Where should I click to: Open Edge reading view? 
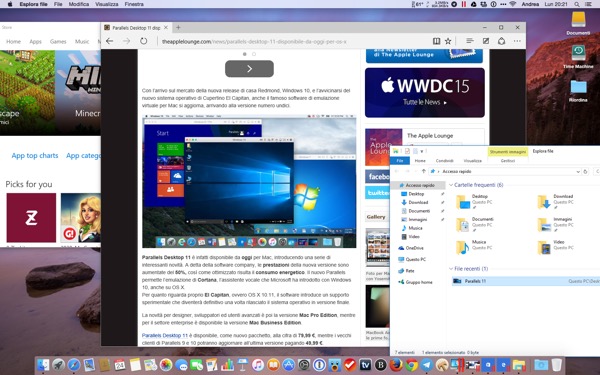436,41
